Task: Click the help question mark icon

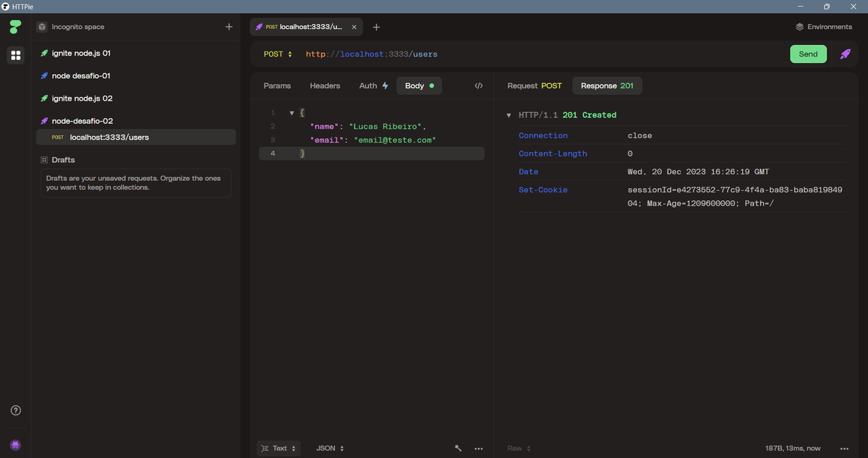Action: [x=15, y=410]
